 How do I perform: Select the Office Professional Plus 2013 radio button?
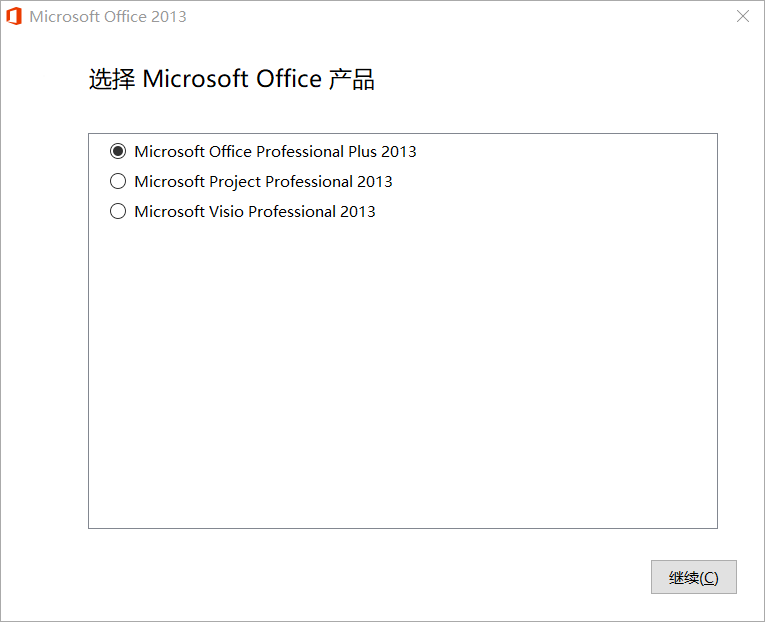(118, 152)
